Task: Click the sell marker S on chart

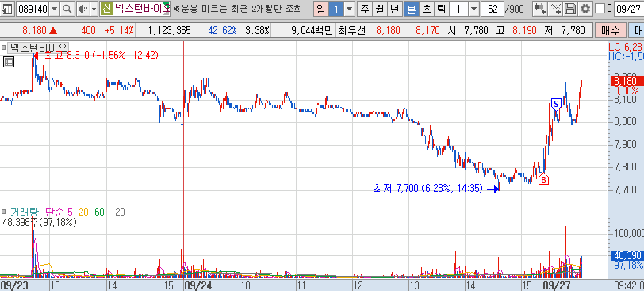Action: pyautogui.click(x=555, y=104)
